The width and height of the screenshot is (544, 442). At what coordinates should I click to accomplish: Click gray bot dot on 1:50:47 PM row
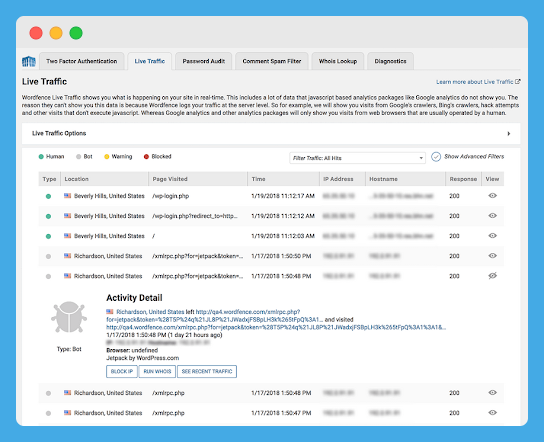(48, 413)
